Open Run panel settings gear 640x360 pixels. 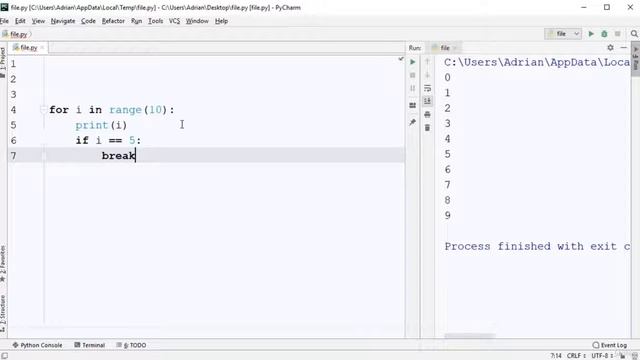point(610,48)
